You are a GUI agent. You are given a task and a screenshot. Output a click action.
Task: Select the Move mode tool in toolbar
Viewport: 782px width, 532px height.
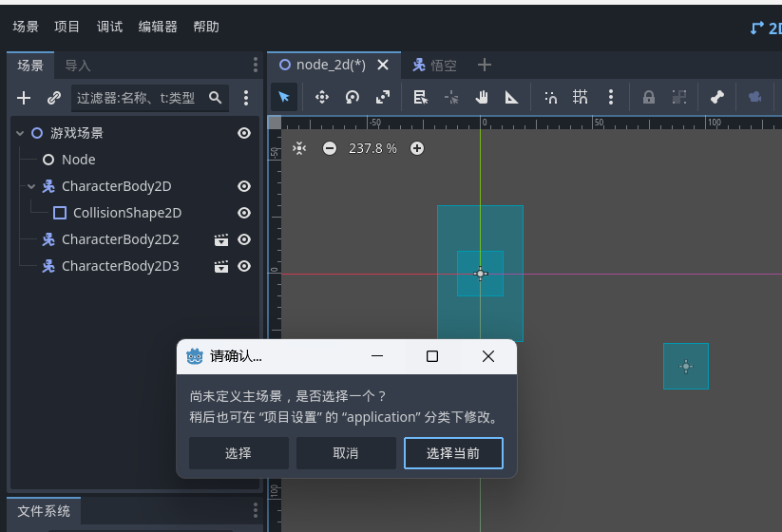(x=321, y=97)
